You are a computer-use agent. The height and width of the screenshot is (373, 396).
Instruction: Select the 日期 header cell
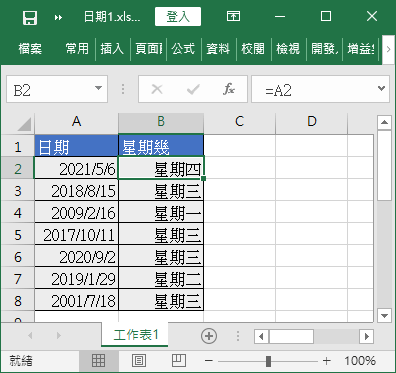[x=76, y=146]
